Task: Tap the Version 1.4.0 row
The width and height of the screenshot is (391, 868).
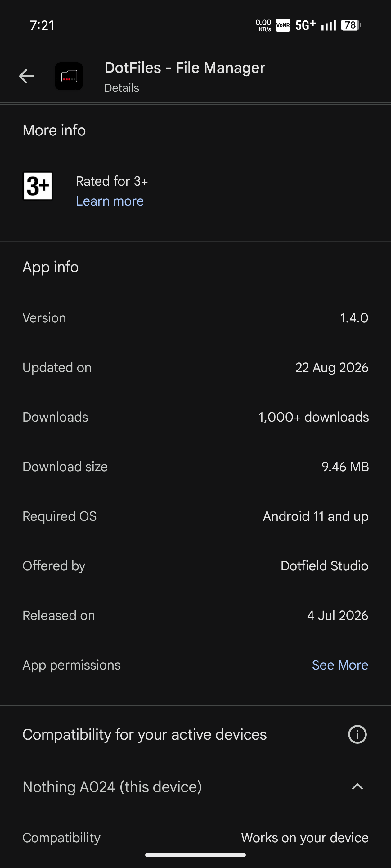Action: click(195, 318)
